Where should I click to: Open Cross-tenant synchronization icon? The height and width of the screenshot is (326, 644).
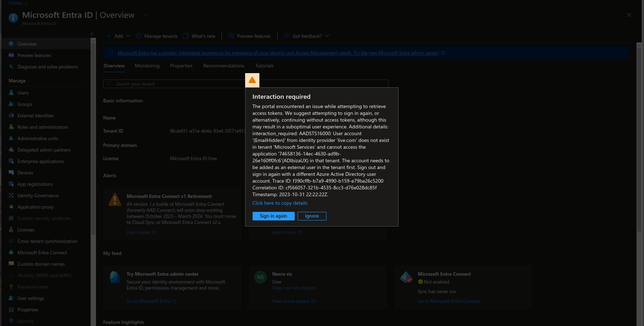pos(11,241)
